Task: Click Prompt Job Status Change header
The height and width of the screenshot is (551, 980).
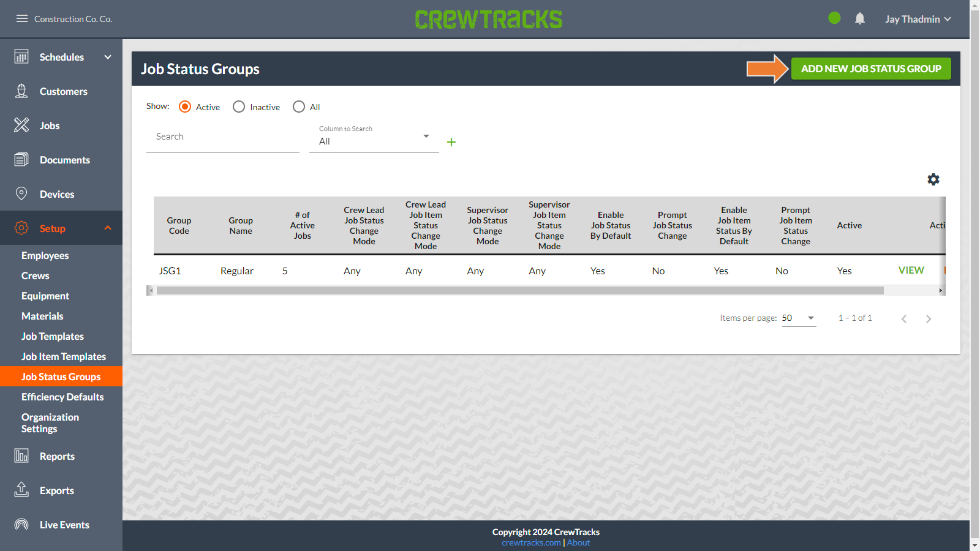Action: [673, 225]
